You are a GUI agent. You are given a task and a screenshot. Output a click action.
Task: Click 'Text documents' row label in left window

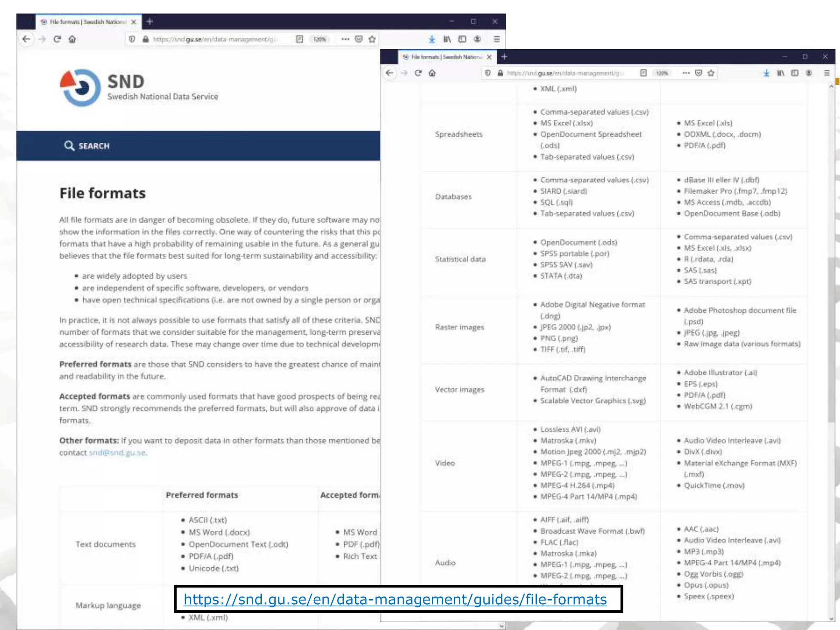105,544
